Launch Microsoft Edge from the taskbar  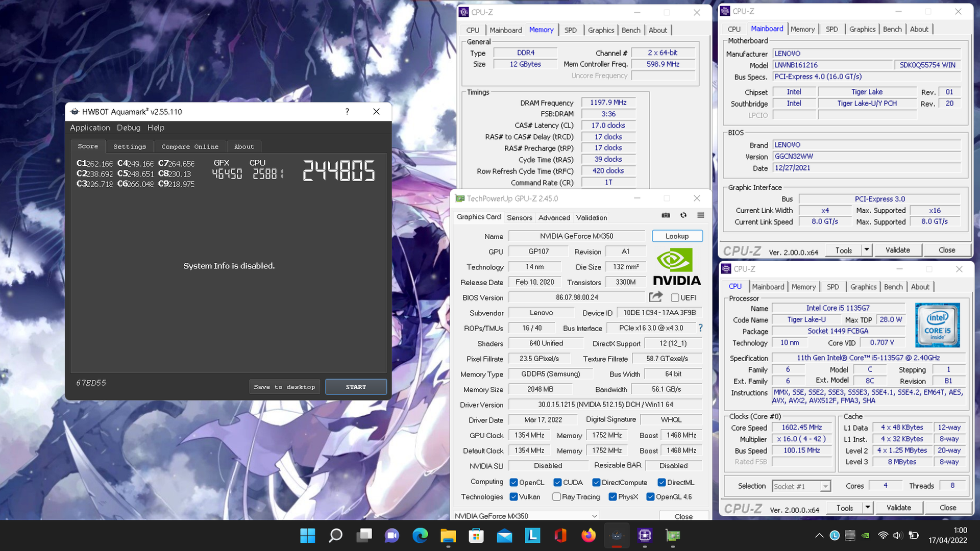[420, 536]
